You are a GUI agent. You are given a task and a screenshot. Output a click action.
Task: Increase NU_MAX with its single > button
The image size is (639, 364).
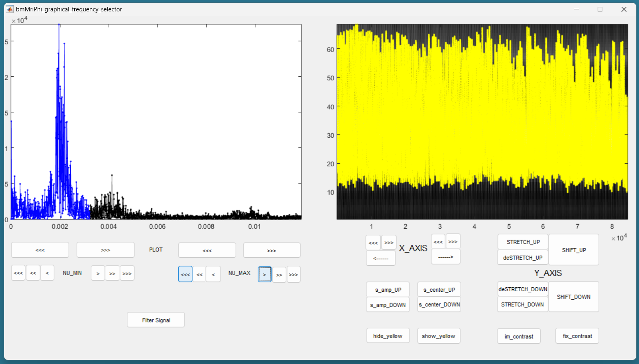264,274
